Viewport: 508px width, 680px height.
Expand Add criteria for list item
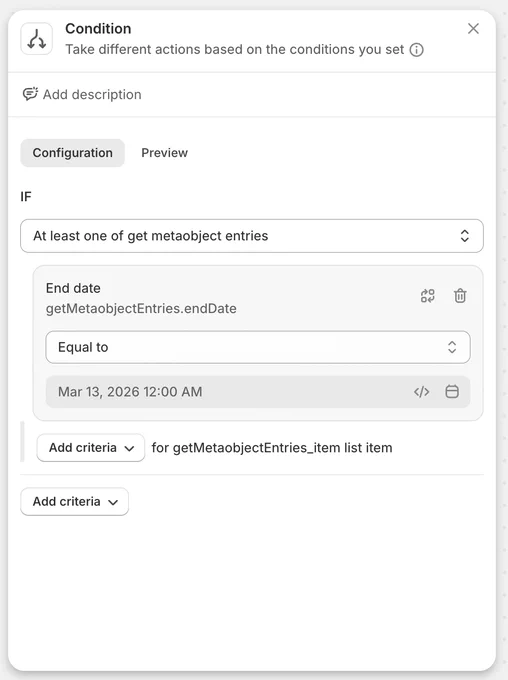(91, 448)
